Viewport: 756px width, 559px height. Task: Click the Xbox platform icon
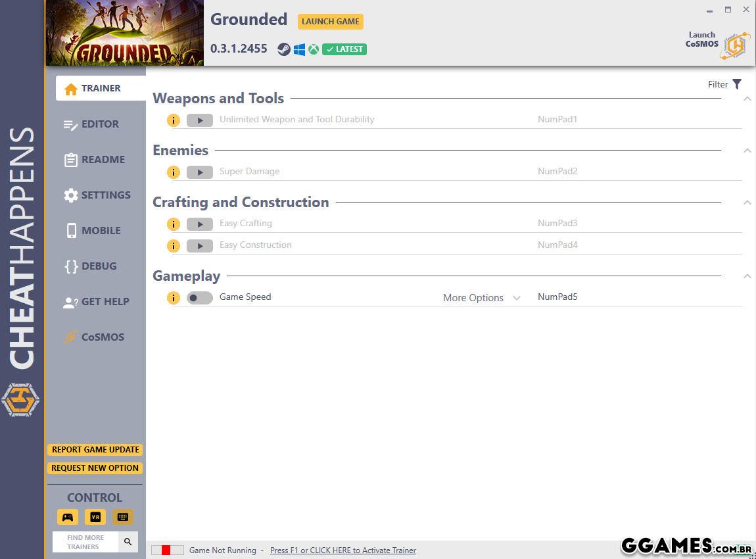(314, 49)
